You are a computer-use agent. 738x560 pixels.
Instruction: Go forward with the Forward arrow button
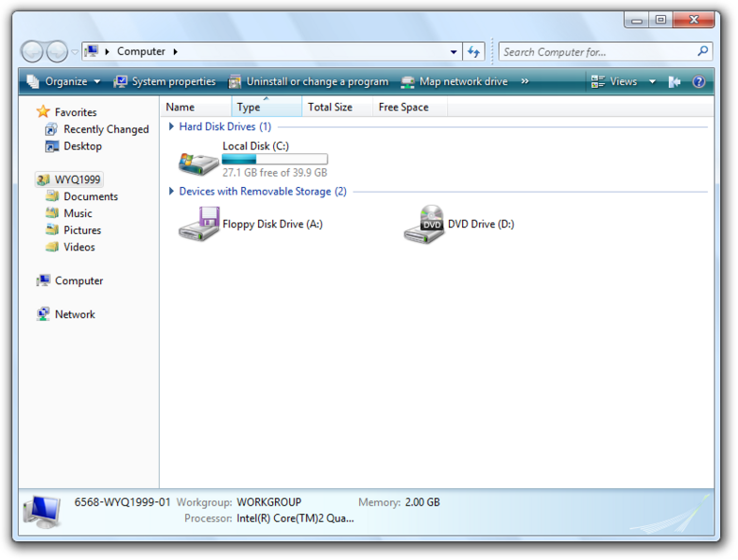pyautogui.click(x=57, y=51)
